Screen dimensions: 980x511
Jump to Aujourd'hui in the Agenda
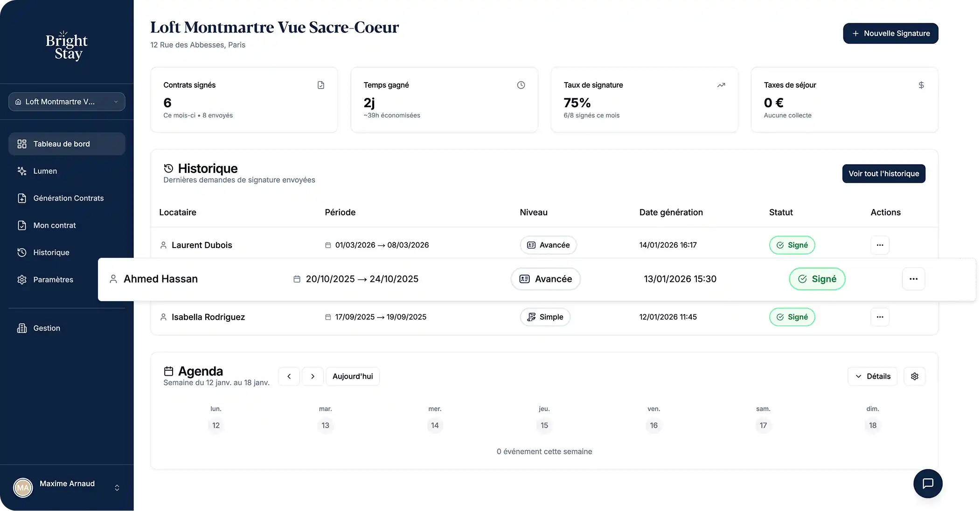point(353,376)
